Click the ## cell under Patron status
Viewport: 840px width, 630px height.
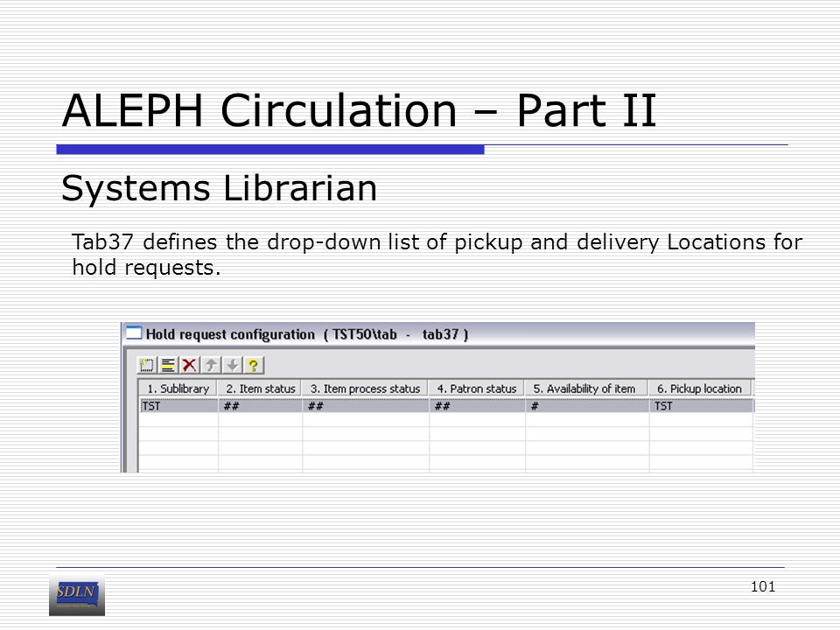478,406
